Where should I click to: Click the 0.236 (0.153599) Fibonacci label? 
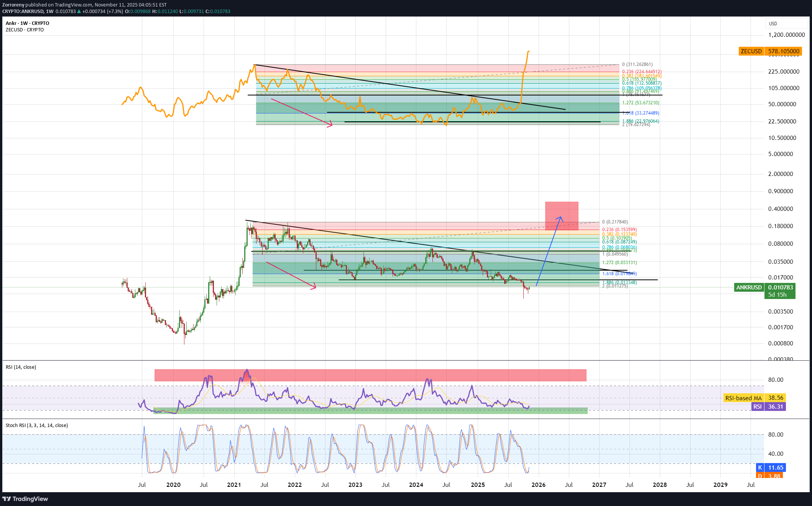point(619,230)
